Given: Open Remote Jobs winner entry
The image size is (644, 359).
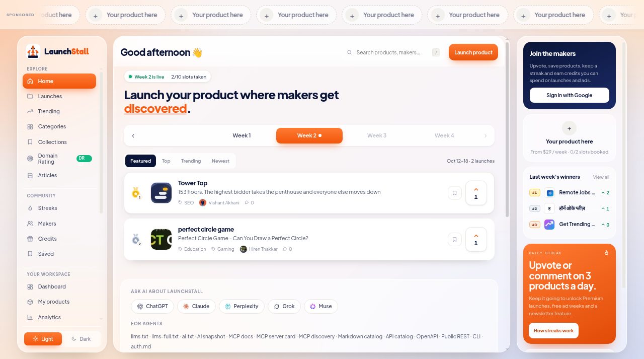Looking at the screenshot, I should point(570,193).
